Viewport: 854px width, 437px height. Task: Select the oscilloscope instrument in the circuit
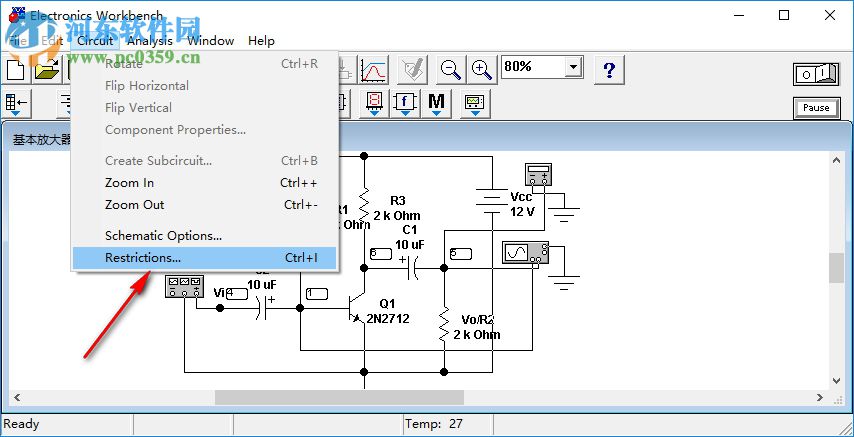(525, 254)
